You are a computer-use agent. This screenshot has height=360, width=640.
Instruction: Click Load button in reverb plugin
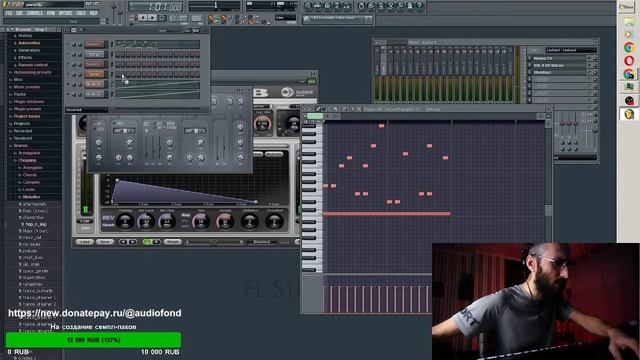84,242
